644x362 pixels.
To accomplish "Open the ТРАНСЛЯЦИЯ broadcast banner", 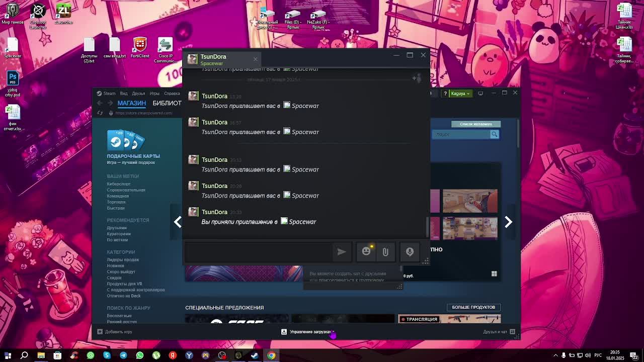I will (449, 319).
